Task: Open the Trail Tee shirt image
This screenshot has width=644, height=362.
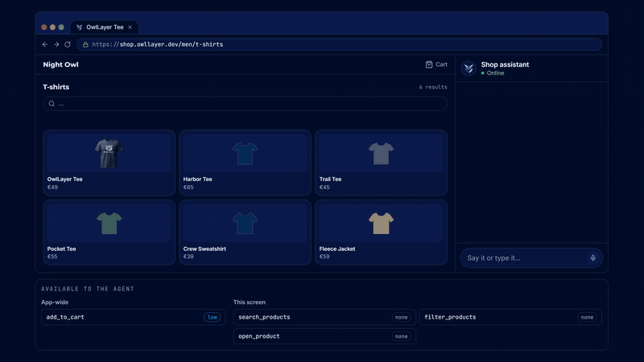Action: coord(381,153)
